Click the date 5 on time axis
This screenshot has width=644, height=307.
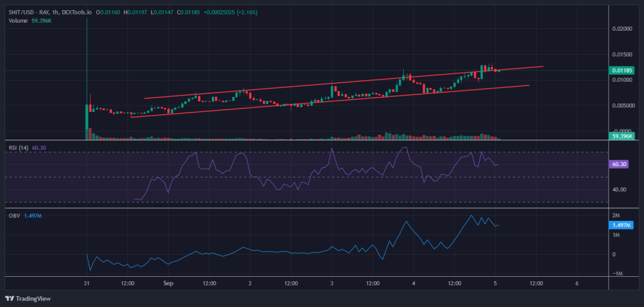pyautogui.click(x=496, y=283)
